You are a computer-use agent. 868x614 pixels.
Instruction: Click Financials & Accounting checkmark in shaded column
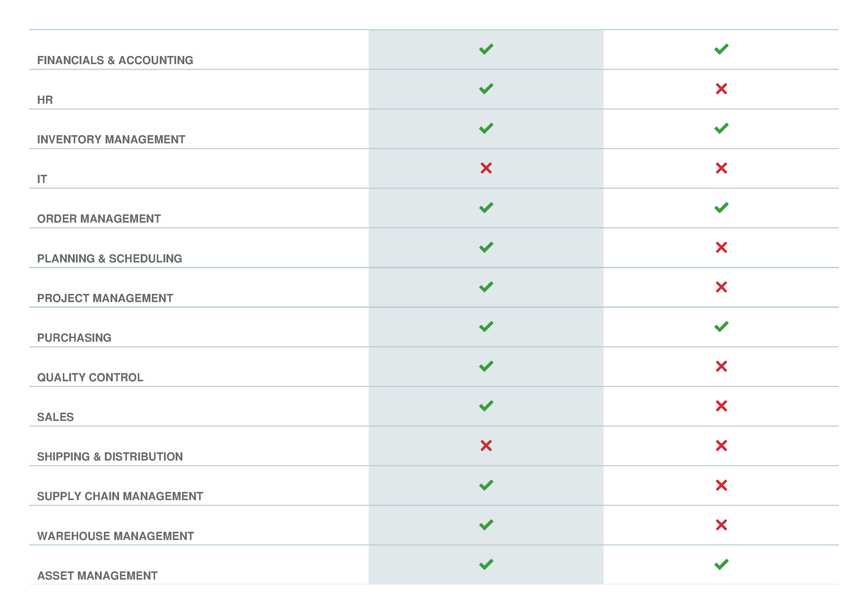tap(486, 49)
